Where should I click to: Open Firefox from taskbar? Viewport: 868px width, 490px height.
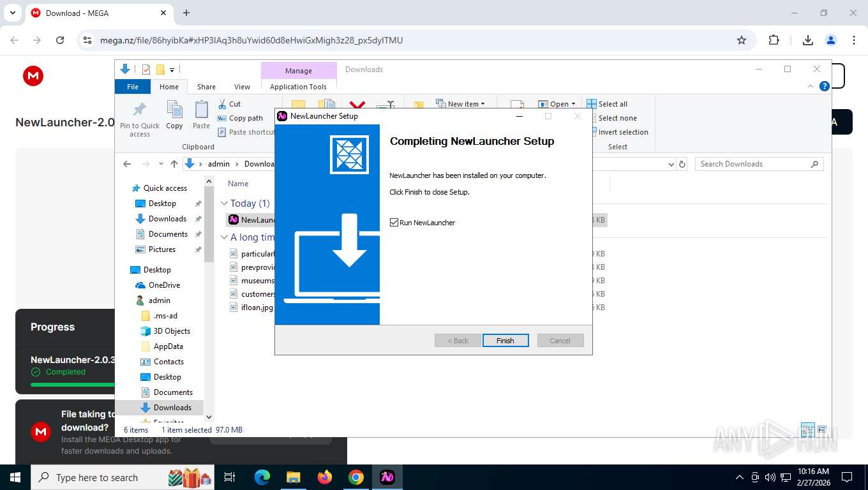pos(325,477)
